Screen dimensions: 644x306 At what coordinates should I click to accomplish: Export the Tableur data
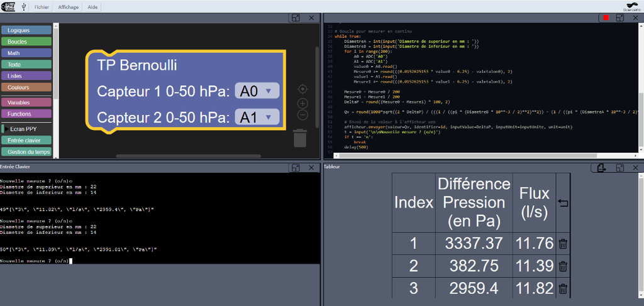pyautogui.click(x=602, y=168)
